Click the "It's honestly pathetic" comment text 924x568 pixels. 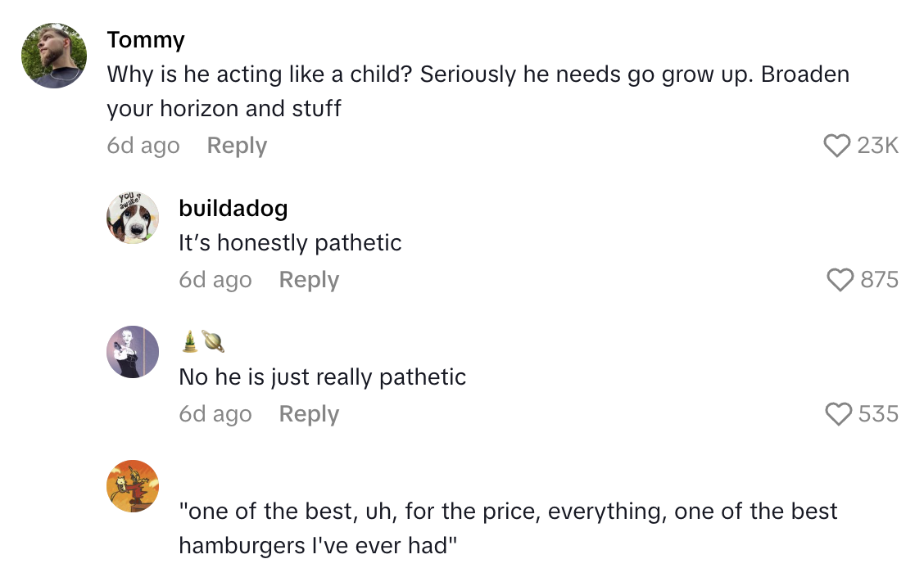290,243
